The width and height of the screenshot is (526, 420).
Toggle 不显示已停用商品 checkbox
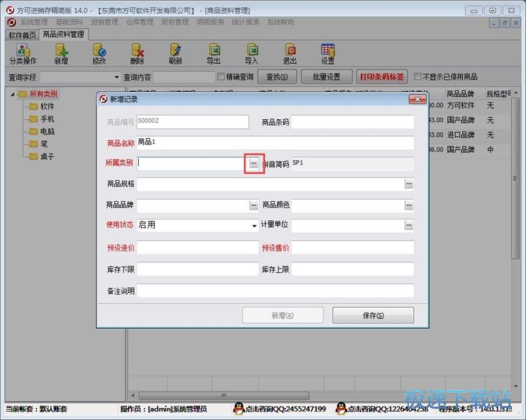tap(417, 77)
